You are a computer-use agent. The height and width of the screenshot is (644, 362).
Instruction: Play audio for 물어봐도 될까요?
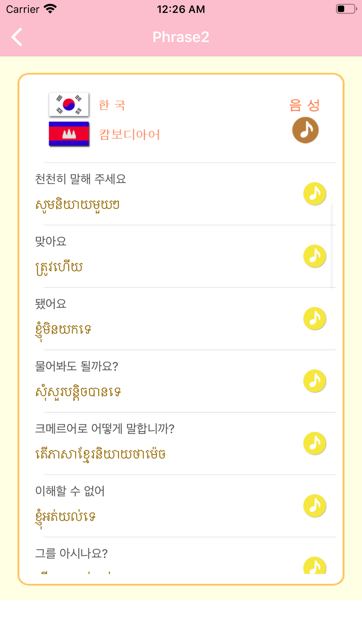[x=315, y=381]
